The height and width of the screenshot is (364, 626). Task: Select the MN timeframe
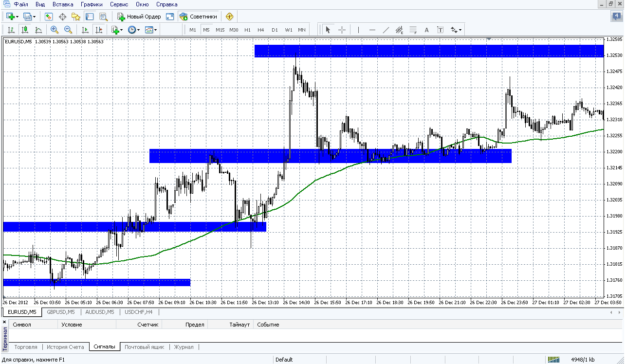coord(302,30)
